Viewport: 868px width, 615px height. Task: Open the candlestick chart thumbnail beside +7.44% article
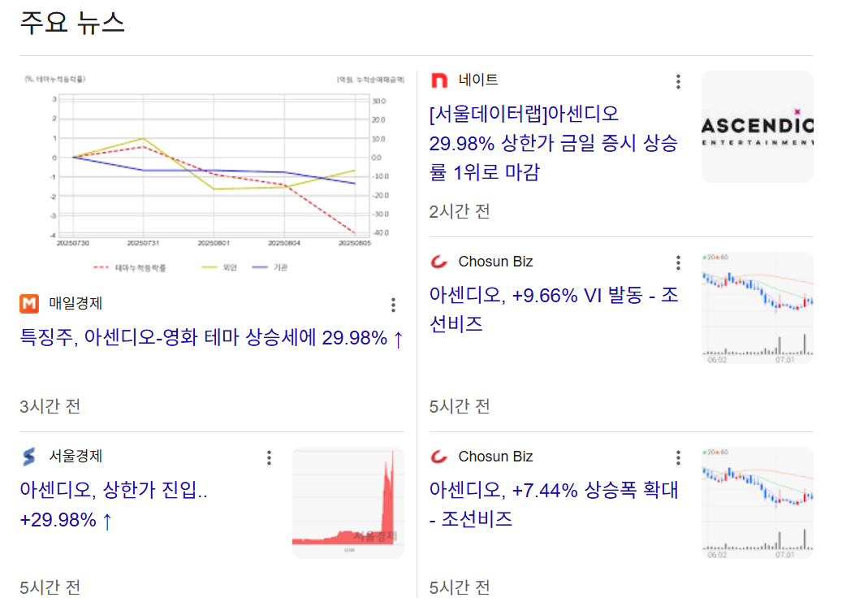pyautogui.click(x=758, y=503)
